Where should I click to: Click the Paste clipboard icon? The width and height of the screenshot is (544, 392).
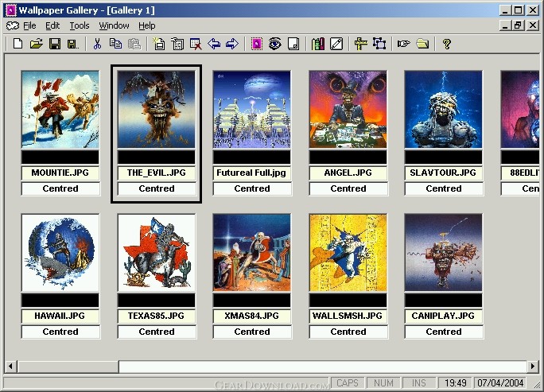134,44
